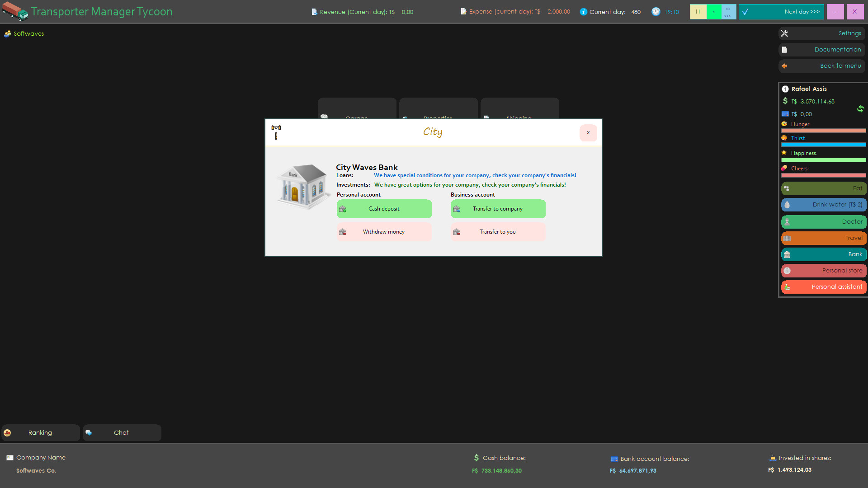Open the Settings wrench icon
Screen dimensions: 868x488
(x=784, y=33)
